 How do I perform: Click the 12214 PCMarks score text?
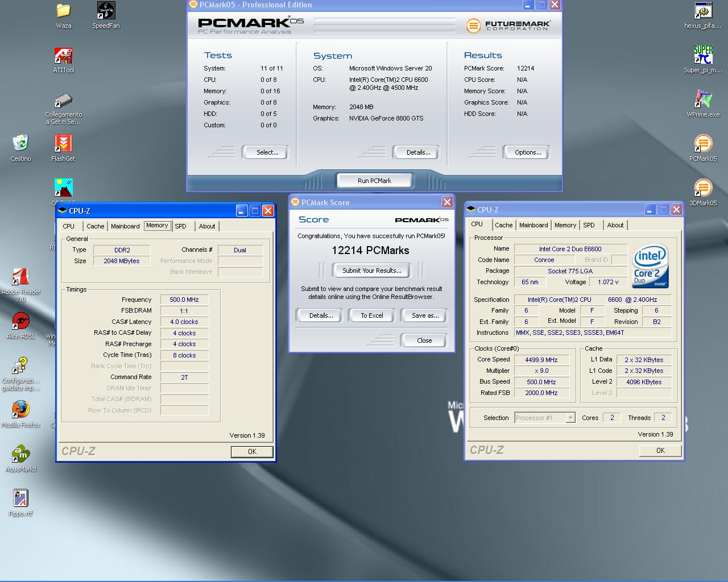[370, 250]
